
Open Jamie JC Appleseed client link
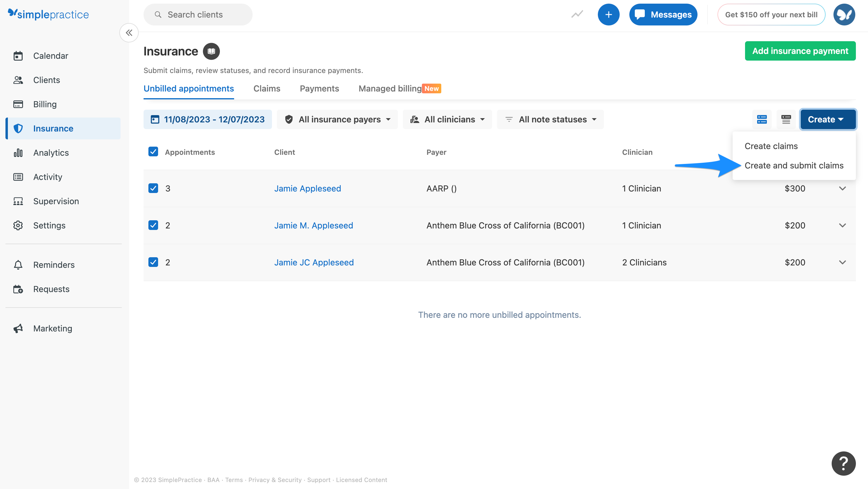click(314, 263)
